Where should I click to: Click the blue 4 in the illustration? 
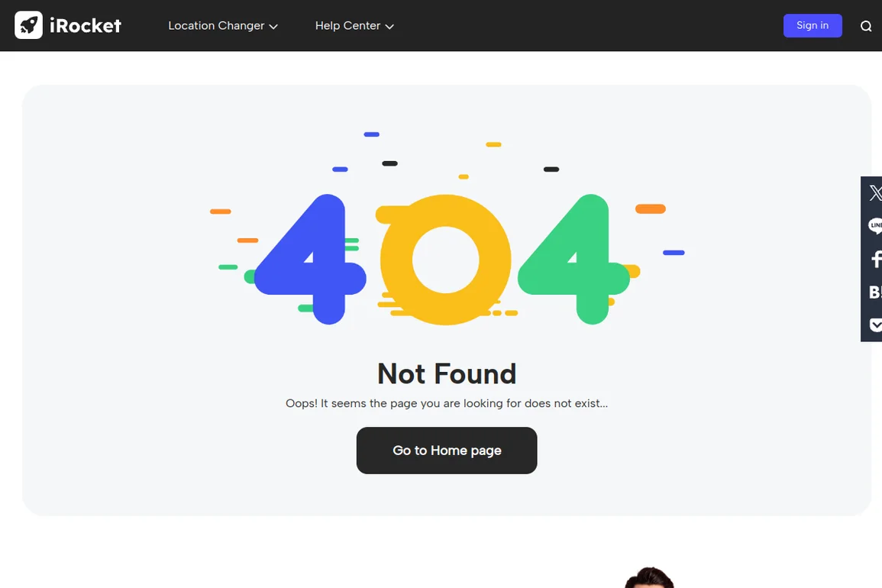pos(311,260)
